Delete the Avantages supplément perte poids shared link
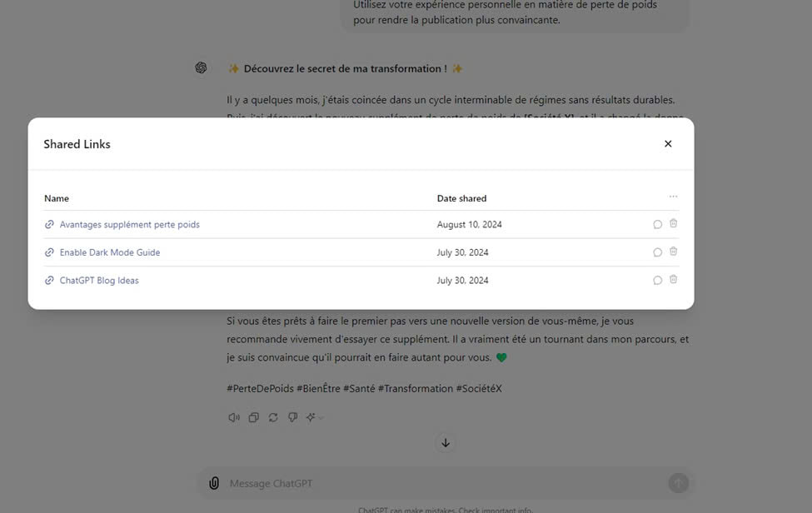Image resolution: width=812 pixels, height=513 pixels. pos(673,224)
